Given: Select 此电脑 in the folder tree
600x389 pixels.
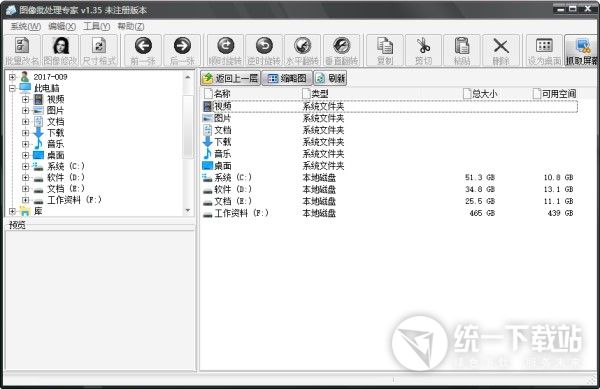Looking at the screenshot, I should pos(46,88).
